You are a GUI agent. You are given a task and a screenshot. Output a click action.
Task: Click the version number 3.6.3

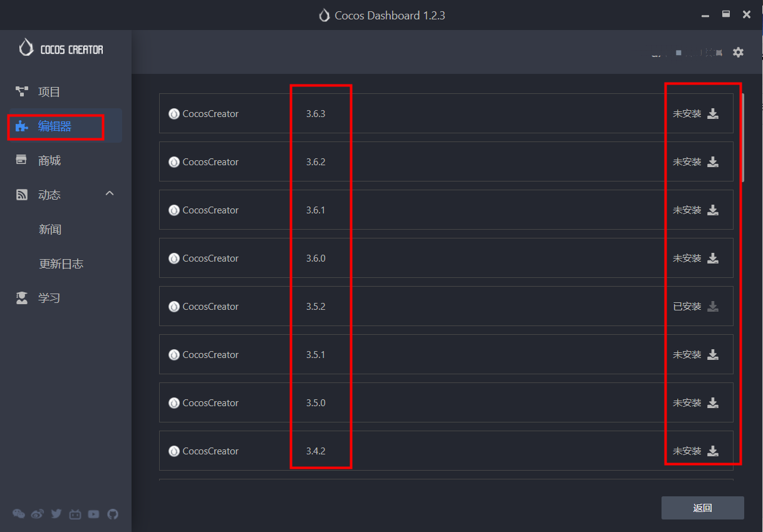point(316,114)
